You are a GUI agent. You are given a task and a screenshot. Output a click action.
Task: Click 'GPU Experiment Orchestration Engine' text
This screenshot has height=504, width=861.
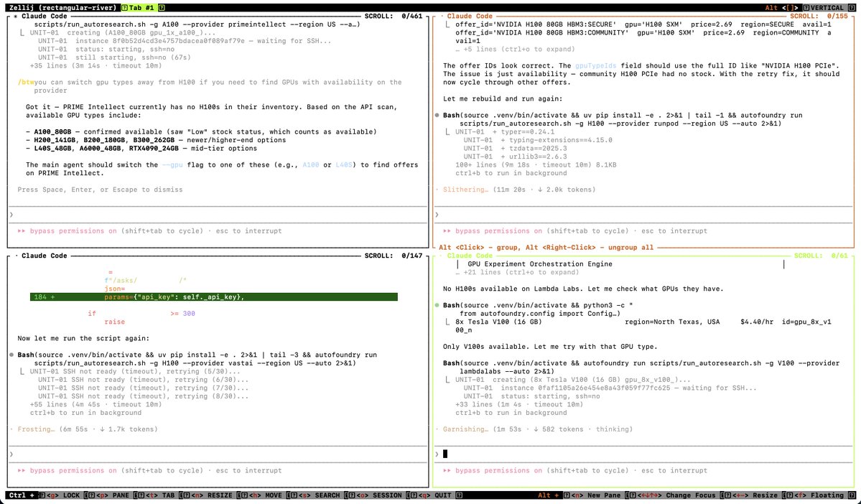[x=540, y=264]
